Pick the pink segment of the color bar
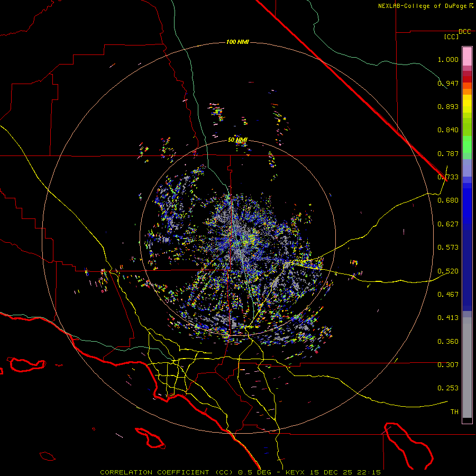Viewport: 476px width, 476px height. pos(467,56)
